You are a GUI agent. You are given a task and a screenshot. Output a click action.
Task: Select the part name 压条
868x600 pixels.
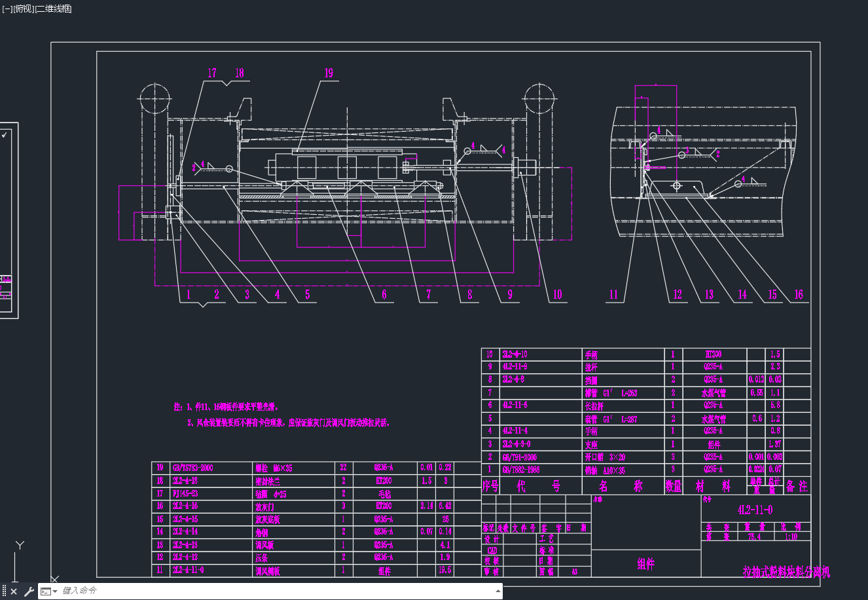click(x=261, y=557)
